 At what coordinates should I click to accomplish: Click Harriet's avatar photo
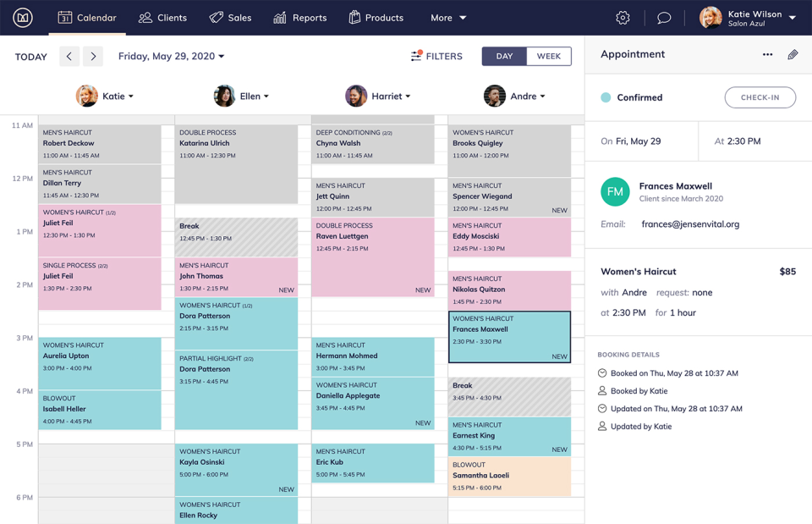pos(356,96)
